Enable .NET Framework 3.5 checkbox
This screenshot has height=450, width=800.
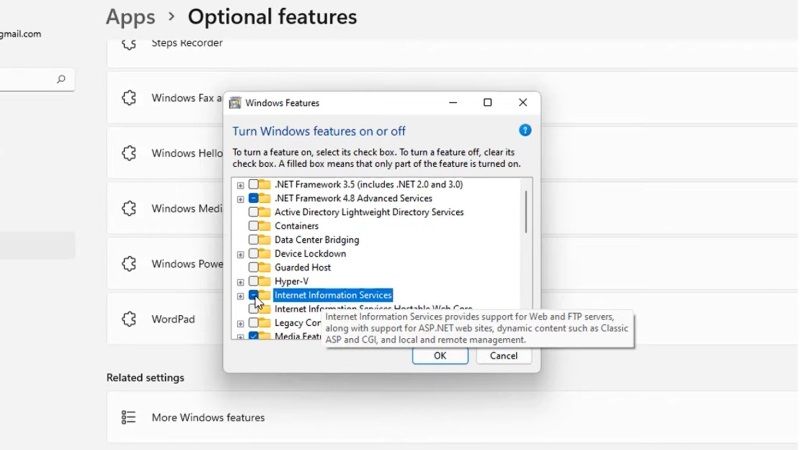[253, 184]
